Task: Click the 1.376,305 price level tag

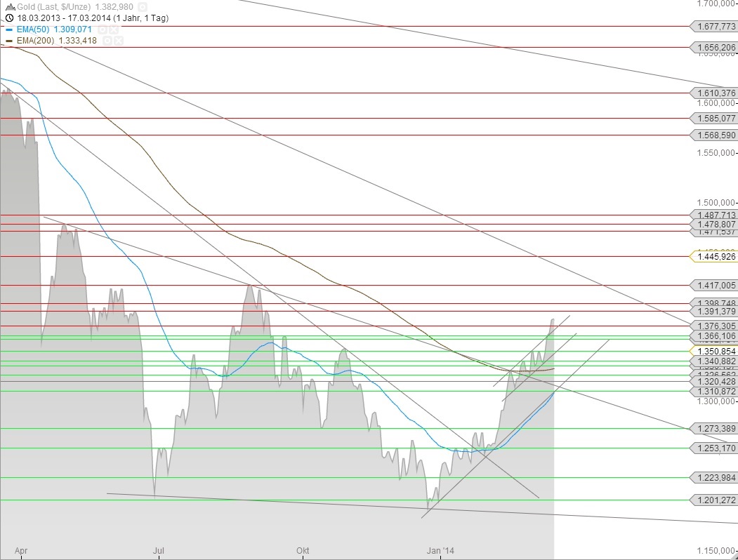Action: click(x=713, y=326)
